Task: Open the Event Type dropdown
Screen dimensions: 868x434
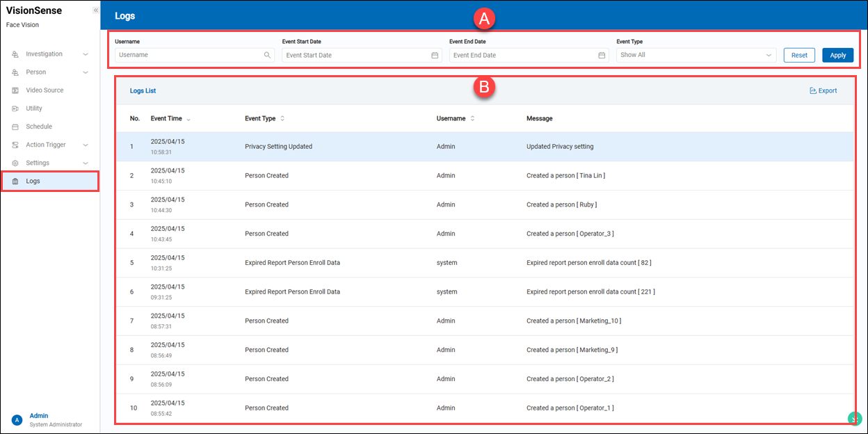Action: 696,55
